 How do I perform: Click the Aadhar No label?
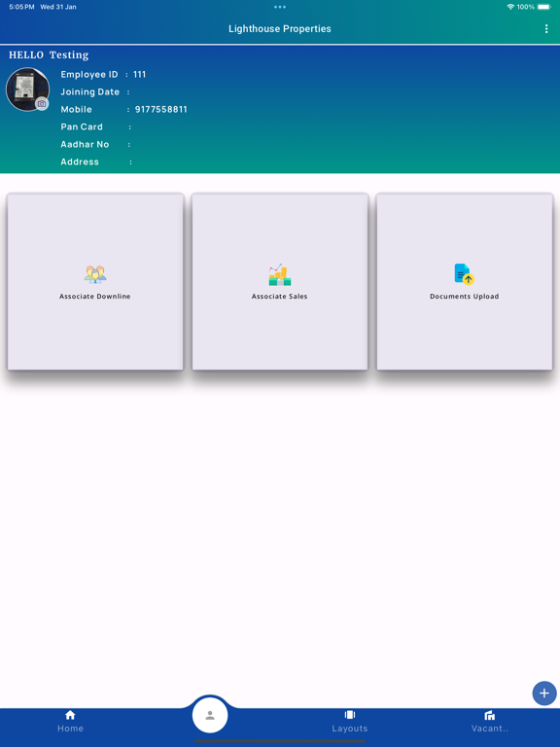pyautogui.click(x=85, y=144)
